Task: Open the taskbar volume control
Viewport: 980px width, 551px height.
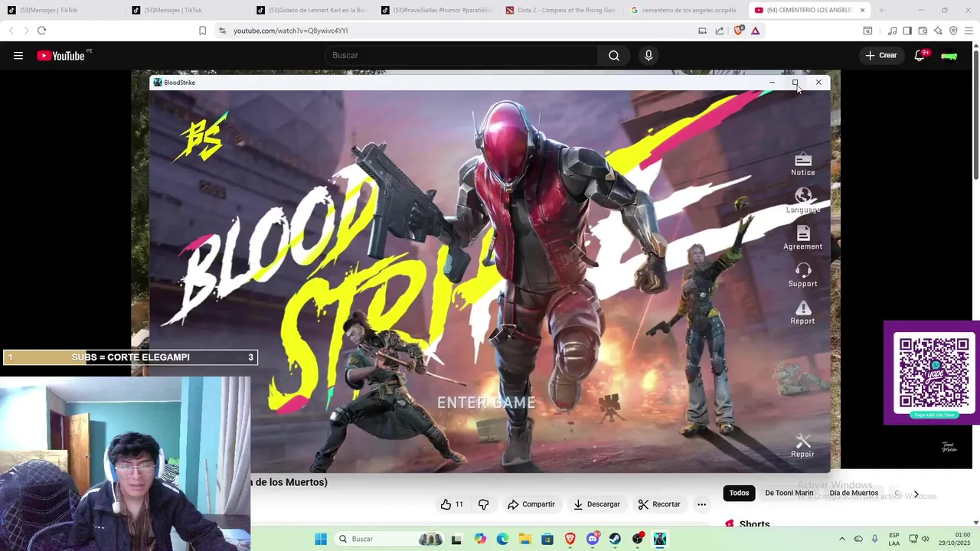Action: (x=925, y=539)
